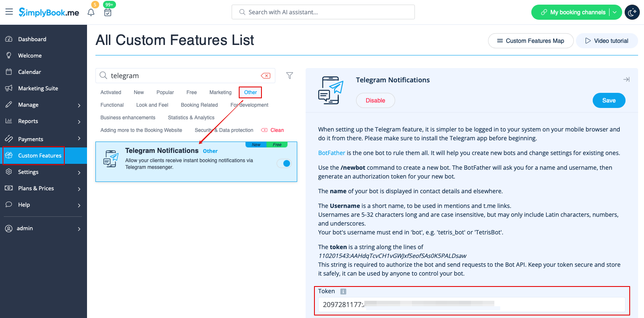Expand the Help submenu arrow
The image size is (644, 318).
click(79, 205)
